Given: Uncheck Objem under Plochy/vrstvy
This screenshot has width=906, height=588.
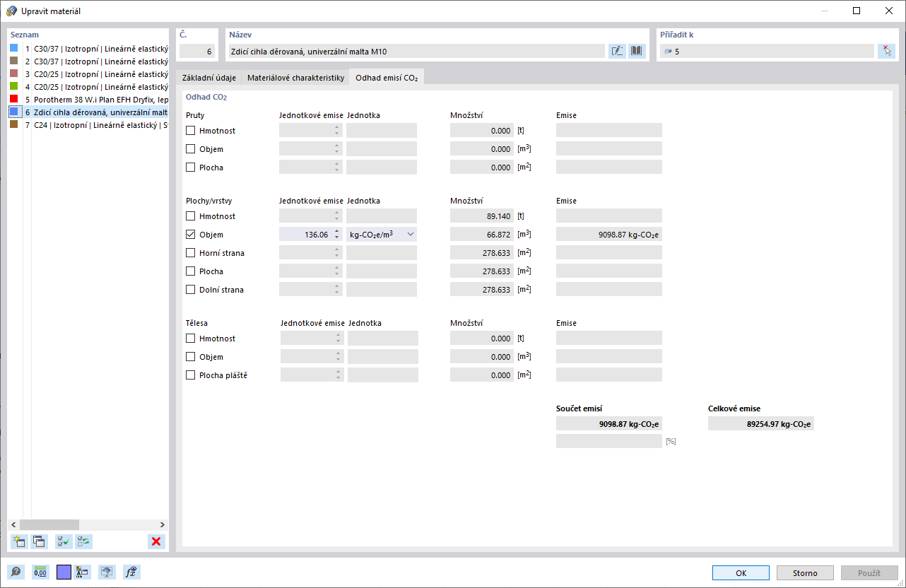Looking at the screenshot, I should pos(190,235).
